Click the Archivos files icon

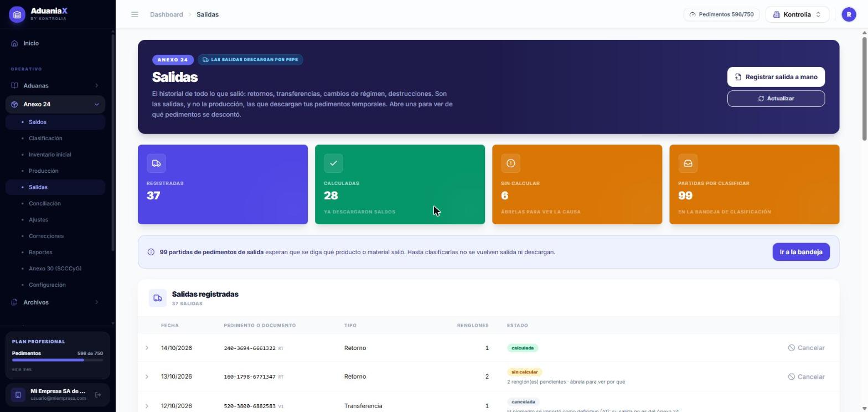(14, 302)
